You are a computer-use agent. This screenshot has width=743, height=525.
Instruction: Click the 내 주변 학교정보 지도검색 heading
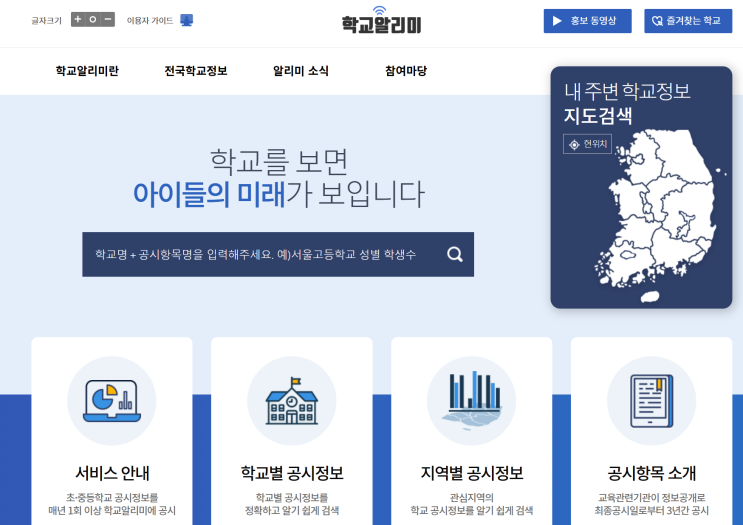click(x=627, y=103)
